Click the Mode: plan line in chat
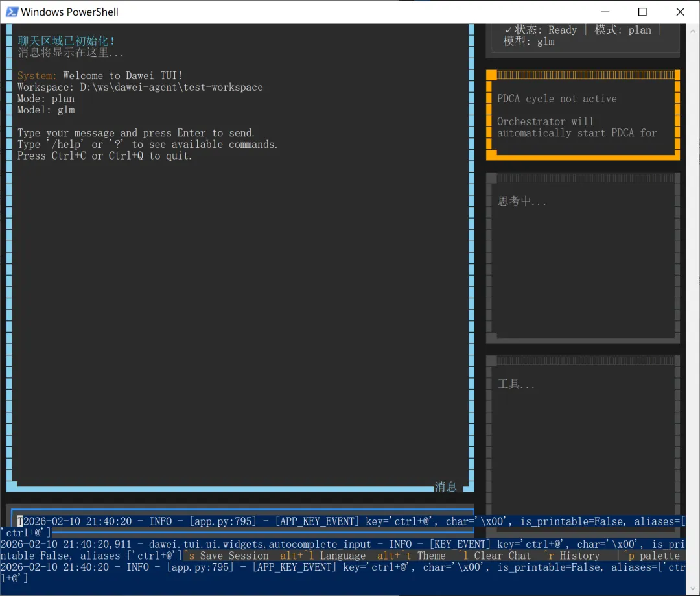The height and width of the screenshot is (596, 700). click(46, 99)
